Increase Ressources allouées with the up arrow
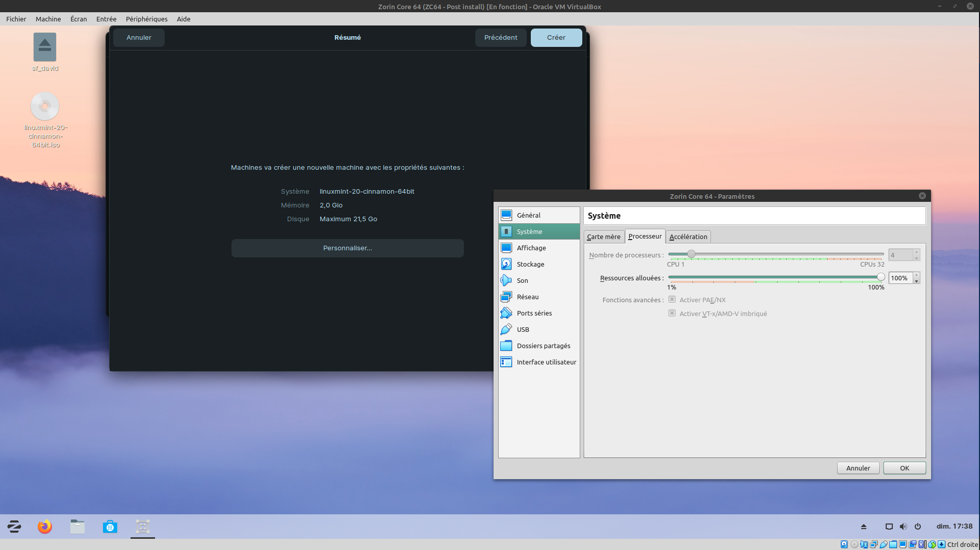This screenshot has height=550, width=980. (916, 275)
